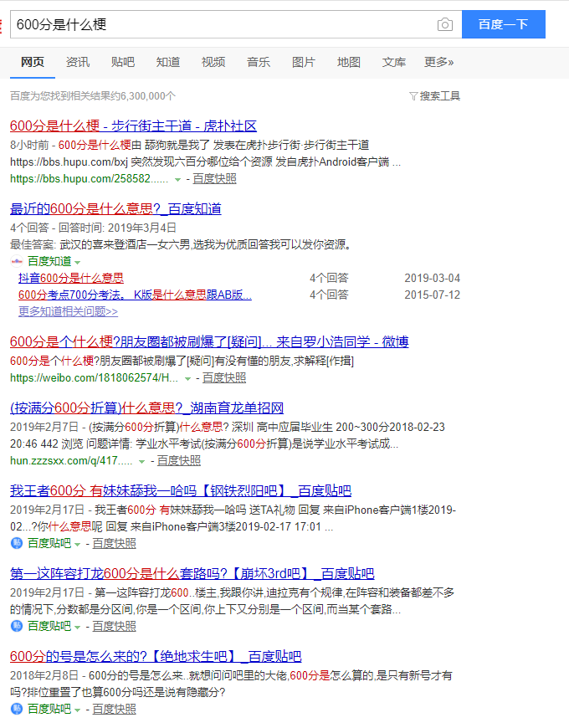Click the filter funnel icon beside 搜索工具
The width and height of the screenshot is (569, 728).
(413, 96)
